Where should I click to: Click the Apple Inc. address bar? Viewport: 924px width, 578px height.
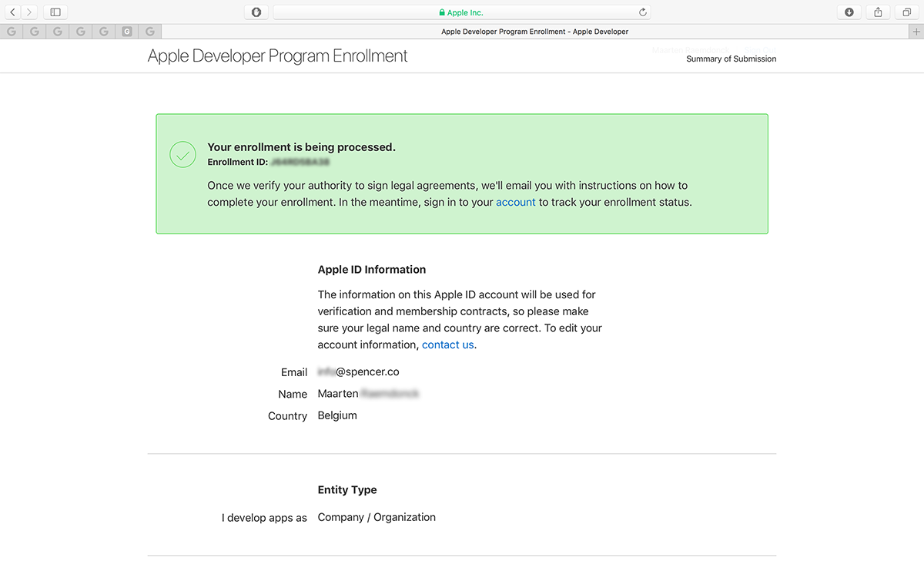pyautogui.click(x=462, y=12)
